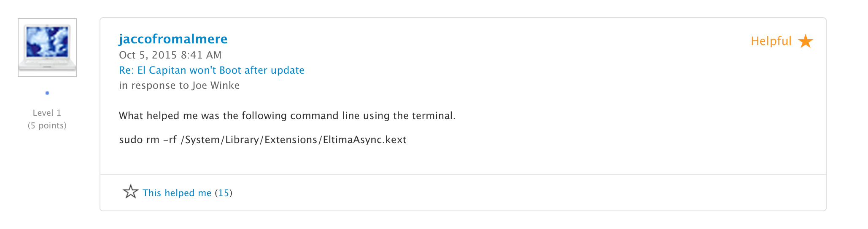Click the (15) helped count
Image resolution: width=868 pixels, height=229 pixels.
[224, 193]
